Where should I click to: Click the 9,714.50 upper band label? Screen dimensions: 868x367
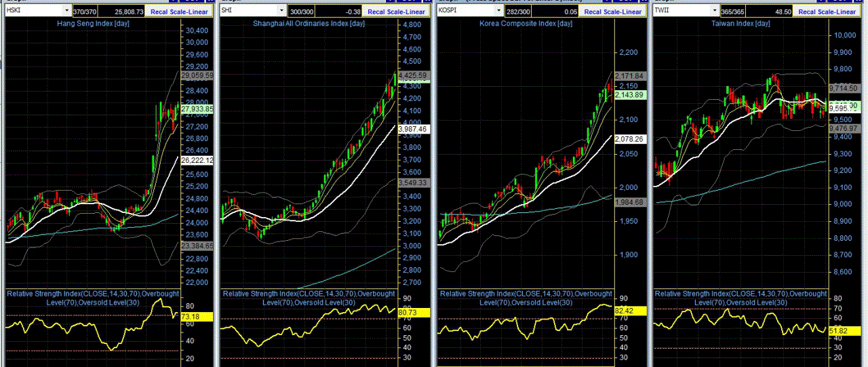point(844,89)
